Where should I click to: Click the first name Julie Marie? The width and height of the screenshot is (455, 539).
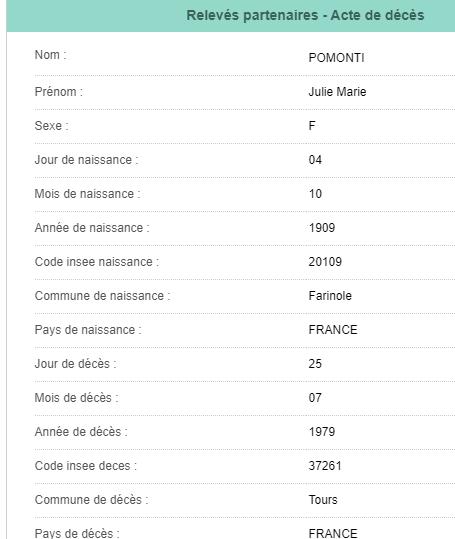pyautogui.click(x=337, y=92)
